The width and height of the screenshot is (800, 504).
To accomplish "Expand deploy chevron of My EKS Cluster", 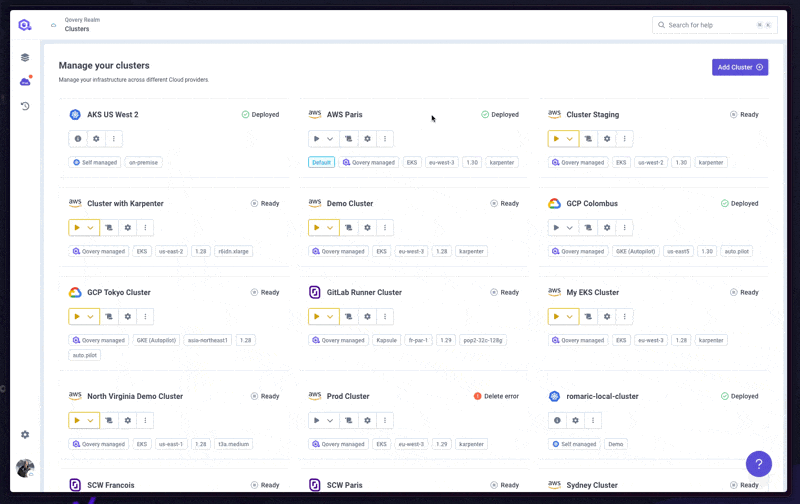I will point(570,316).
